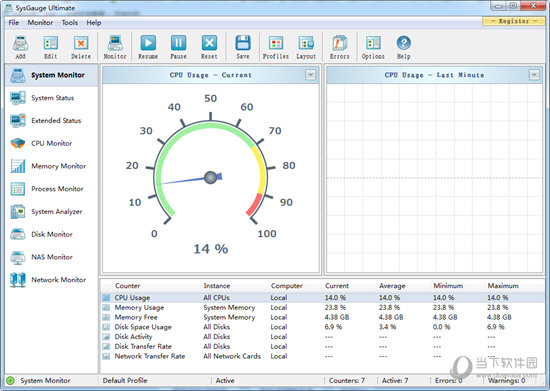
Task: Click the yellow Register button
Action: point(514,21)
